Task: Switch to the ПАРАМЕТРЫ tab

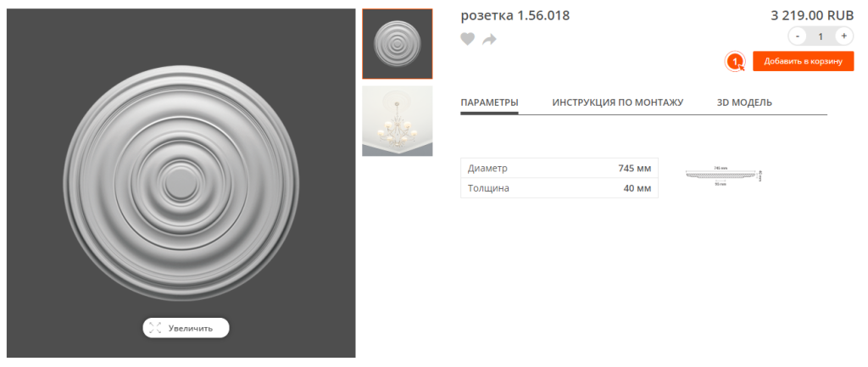Action: (x=489, y=103)
